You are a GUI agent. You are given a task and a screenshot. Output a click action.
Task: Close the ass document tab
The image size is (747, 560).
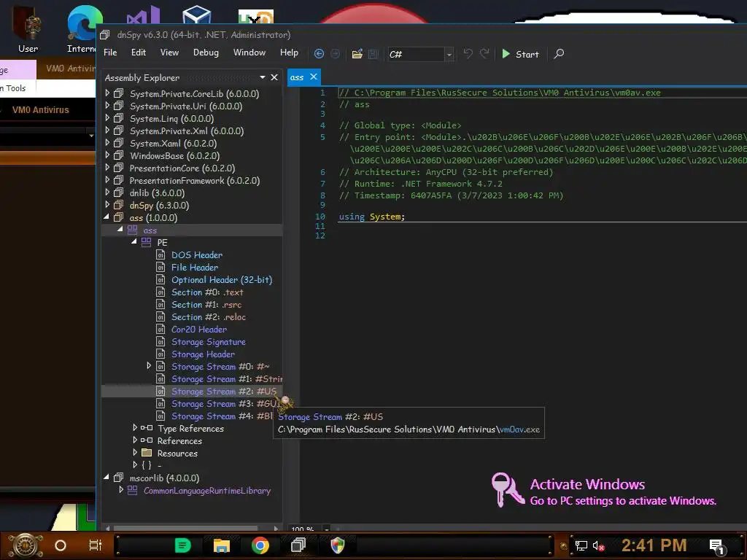click(314, 77)
